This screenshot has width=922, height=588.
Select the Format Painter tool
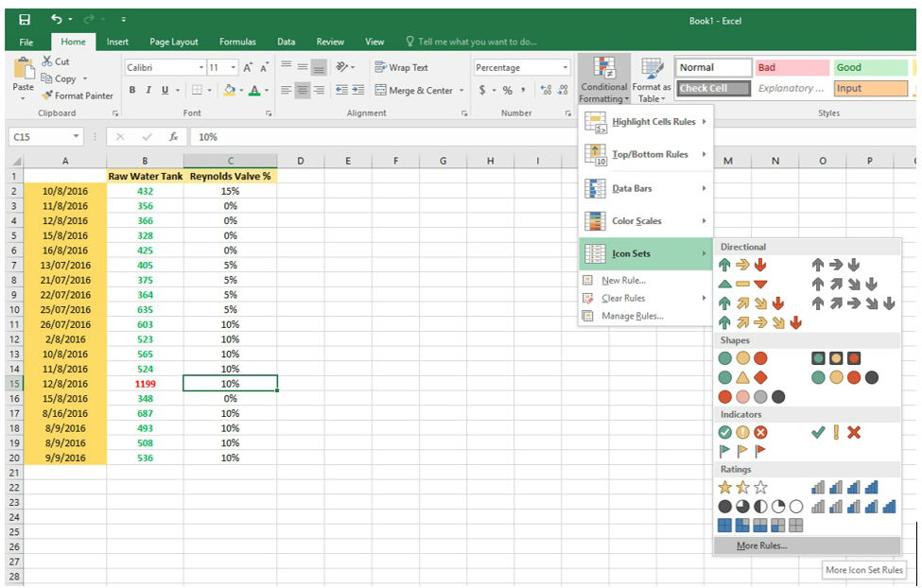tap(77, 95)
